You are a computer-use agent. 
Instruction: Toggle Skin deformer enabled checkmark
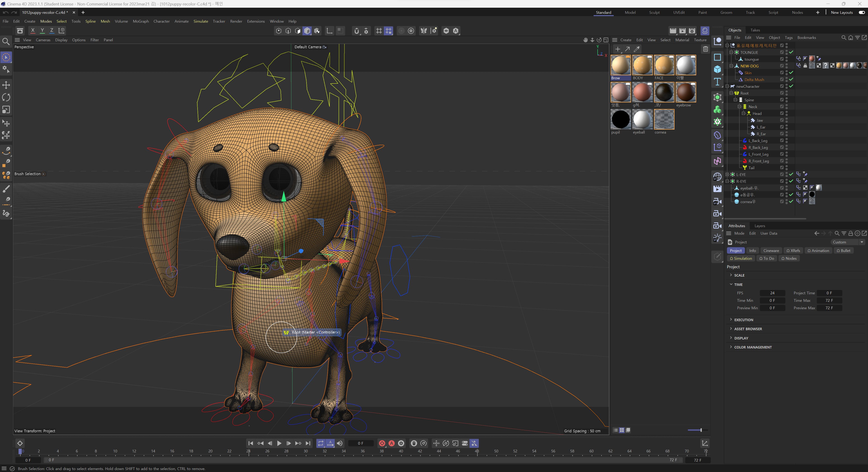click(x=791, y=73)
